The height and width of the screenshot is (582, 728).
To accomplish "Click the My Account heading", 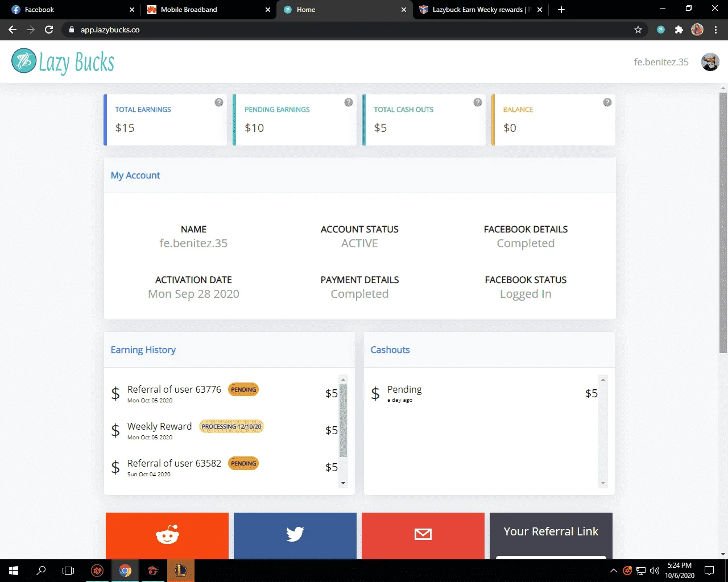I will tap(135, 175).
